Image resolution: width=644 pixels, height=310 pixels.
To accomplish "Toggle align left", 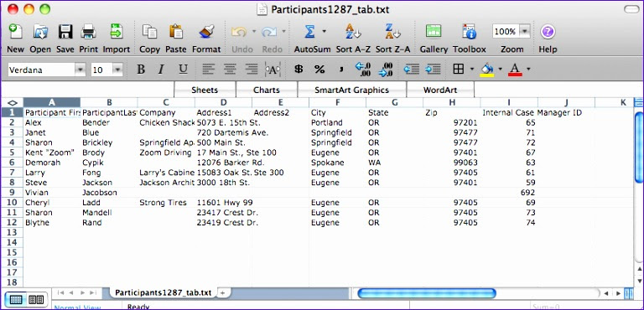I will click(209, 70).
